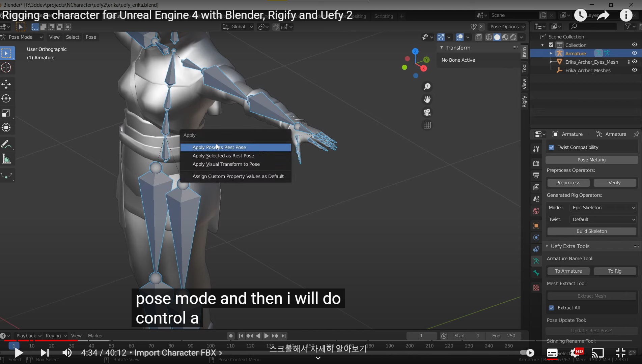Open the Armature data properties icon
This screenshot has width=642, height=364.
(x=536, y=261)
